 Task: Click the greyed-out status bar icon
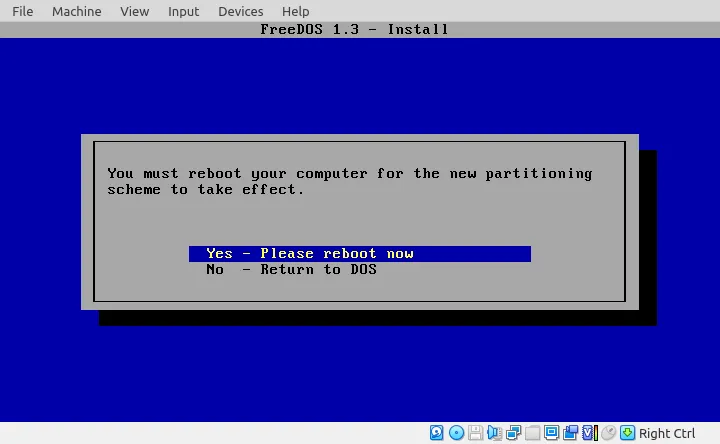click(x=533, y=433)
